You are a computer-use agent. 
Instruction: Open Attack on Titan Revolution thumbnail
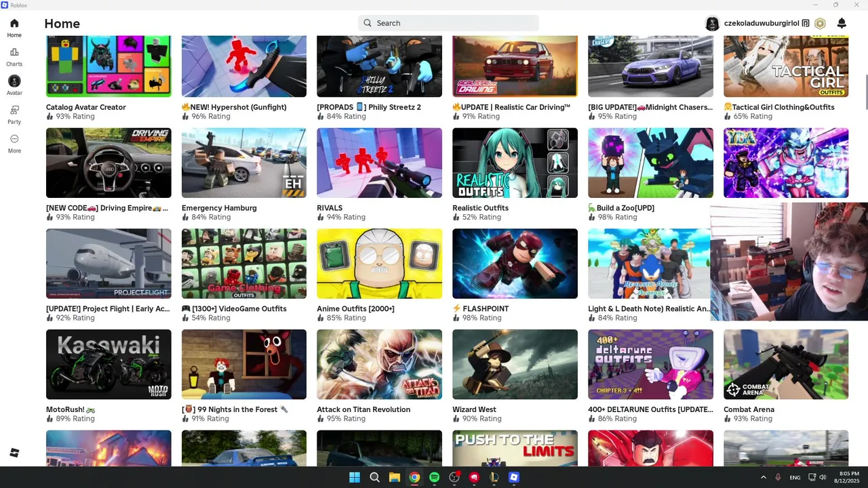(380, 365)
